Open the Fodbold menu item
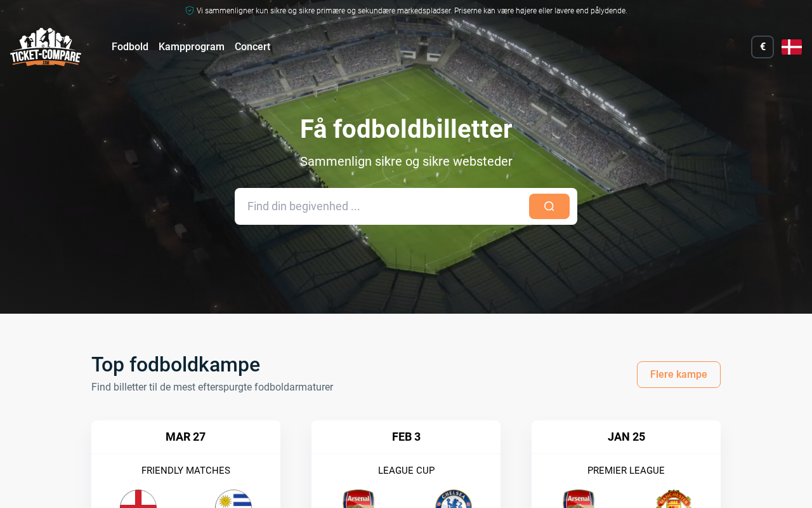Screen dimensions: 812x508 click(130, 47)
